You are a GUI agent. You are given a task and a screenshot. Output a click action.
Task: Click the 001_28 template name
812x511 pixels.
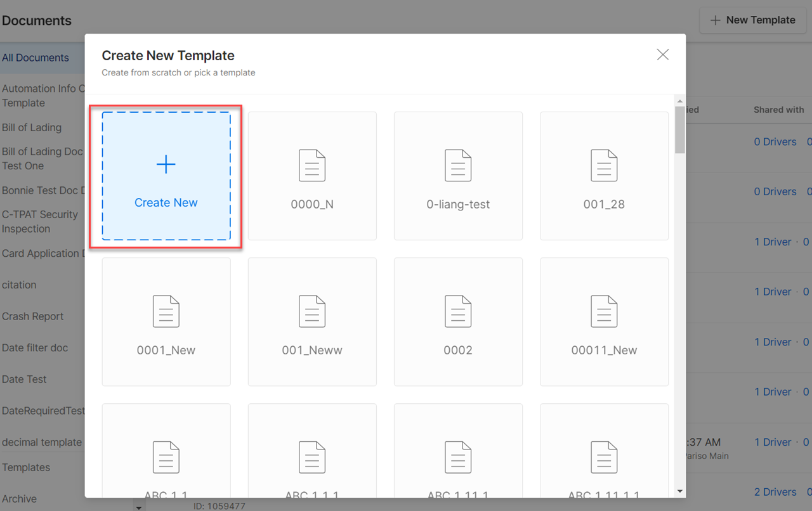pyautogui.click(x=604, y=205)
